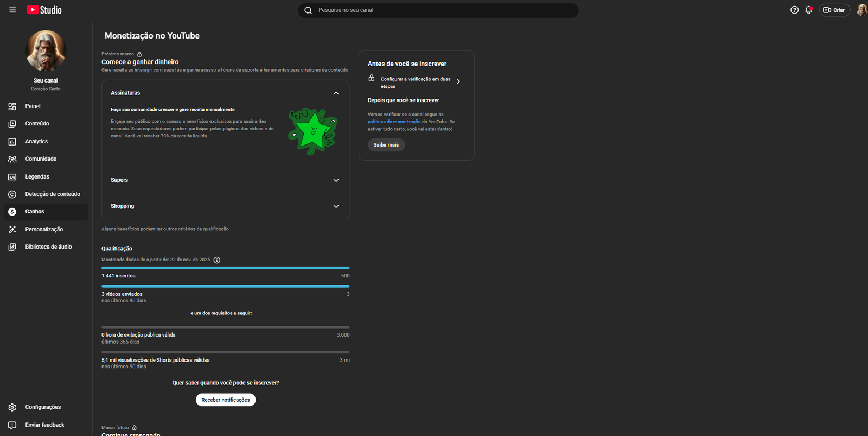Click the Analytics chart icon in sidebar

12,142
